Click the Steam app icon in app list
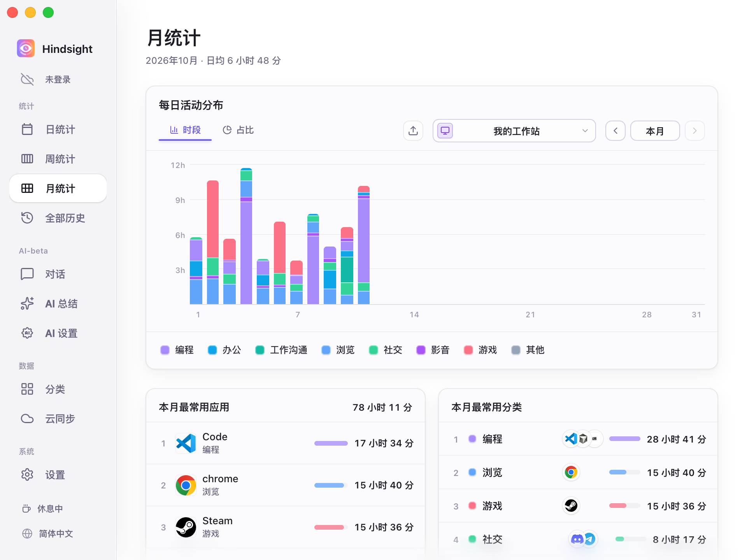 click(x=186, y=527)
